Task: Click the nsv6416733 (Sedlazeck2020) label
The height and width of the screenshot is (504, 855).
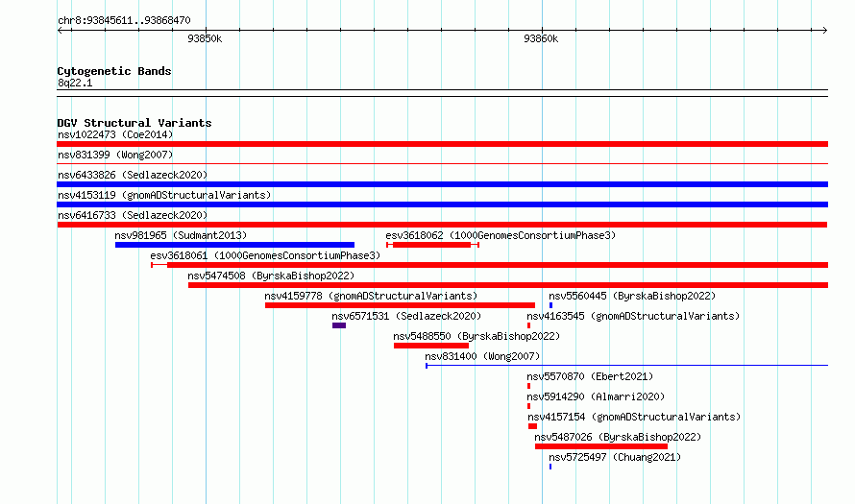Action: 133,215
